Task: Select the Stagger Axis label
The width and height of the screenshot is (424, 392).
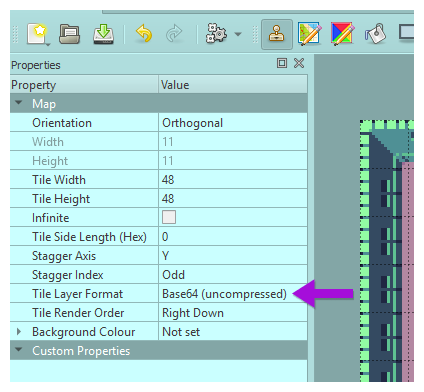Action: click(64, 256)
